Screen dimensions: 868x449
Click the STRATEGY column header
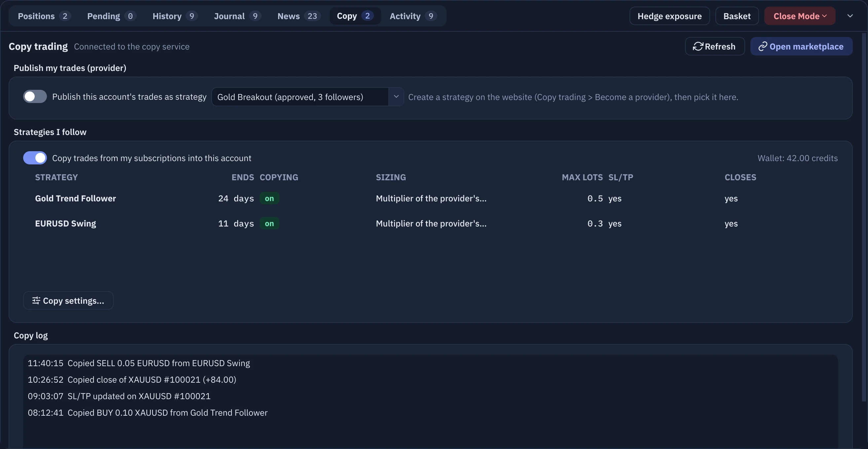click(56, 177)
